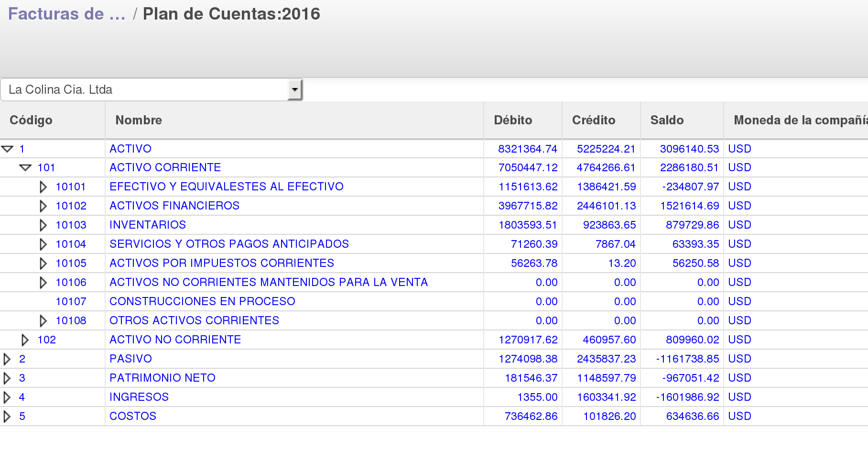Viewport: 868px width, 462px height.
Task: Click USD currency in COSTOS row
Action: click(x=740, y=416)
